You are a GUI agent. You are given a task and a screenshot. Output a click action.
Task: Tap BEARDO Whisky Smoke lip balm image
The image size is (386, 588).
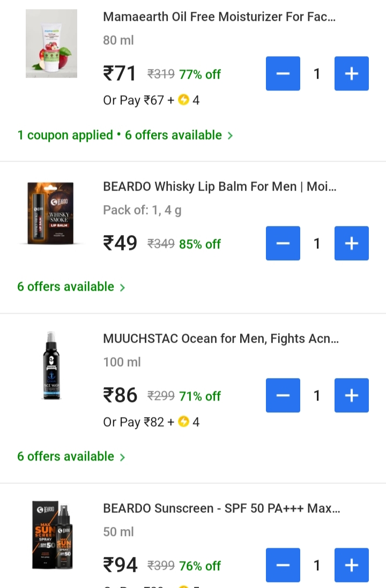(51, 213)
